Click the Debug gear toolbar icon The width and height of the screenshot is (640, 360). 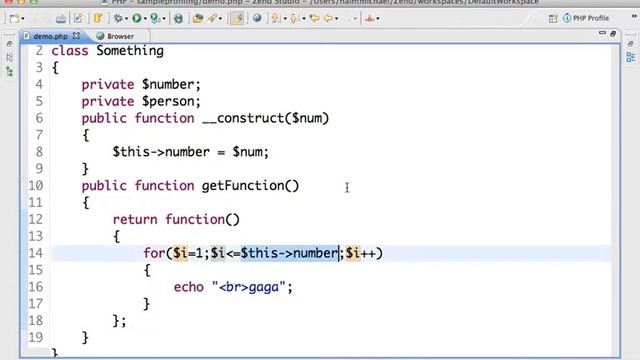[118, 18]
